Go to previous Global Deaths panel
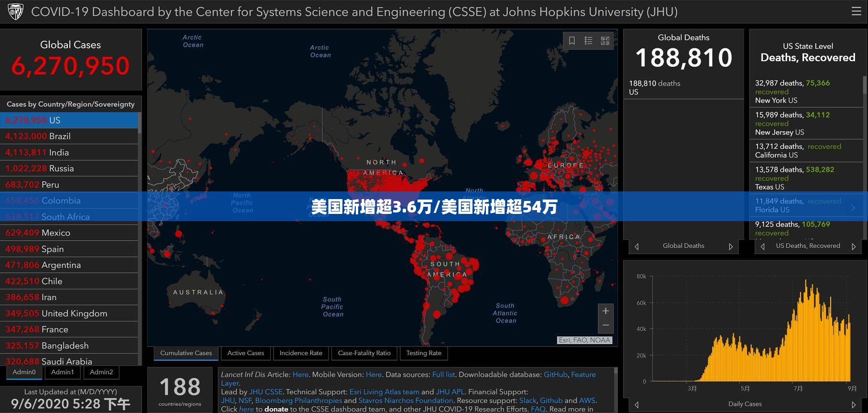This screenshot has width=868, height=413. click(x=637, y=246)
